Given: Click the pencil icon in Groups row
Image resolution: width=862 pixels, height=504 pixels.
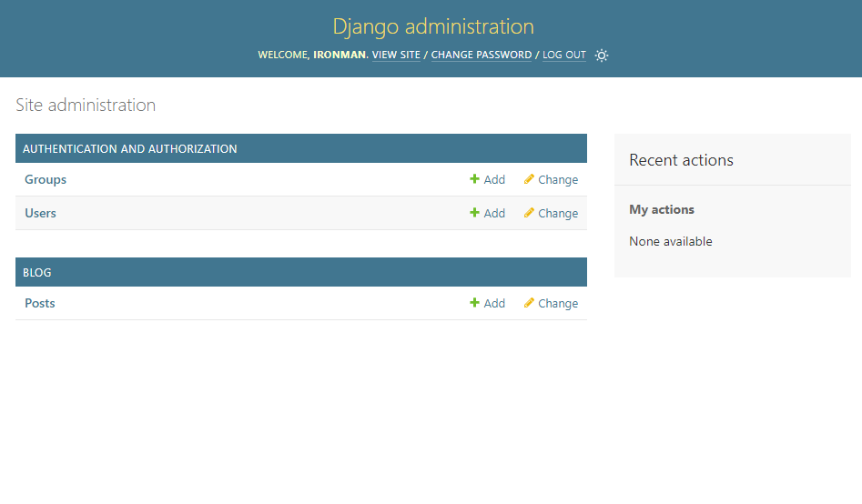Looking at the screenshot, I should 529,179.
